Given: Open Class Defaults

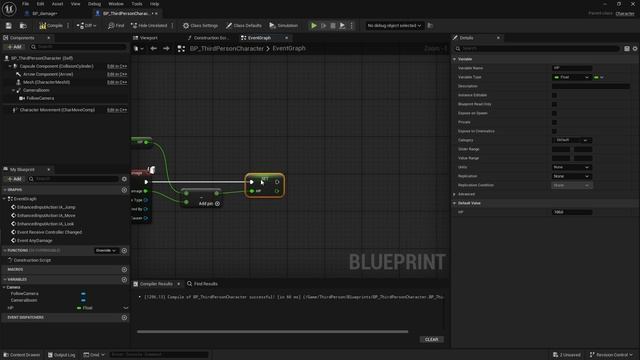Looking at the screenshot, I should click(x=244, y=26).
